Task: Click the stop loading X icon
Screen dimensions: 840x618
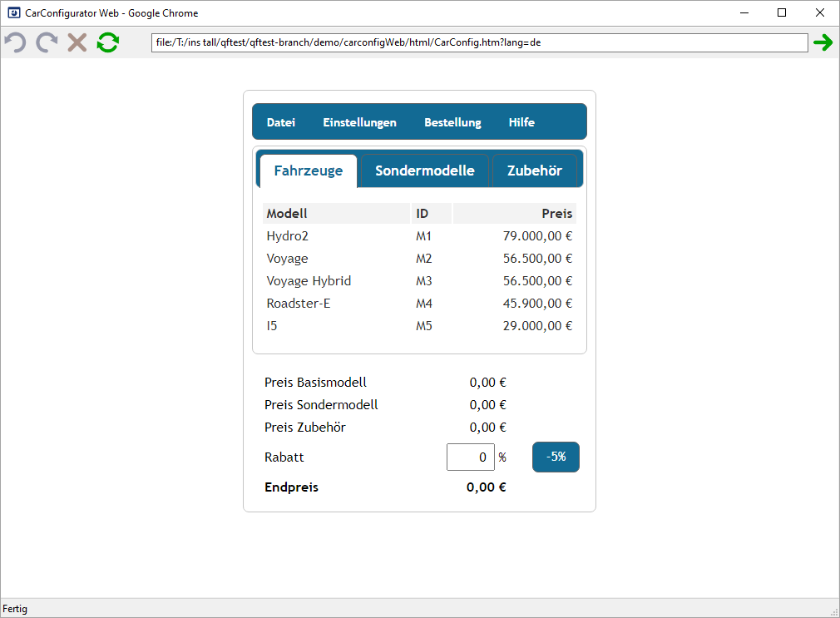Action: coord(77,42)
